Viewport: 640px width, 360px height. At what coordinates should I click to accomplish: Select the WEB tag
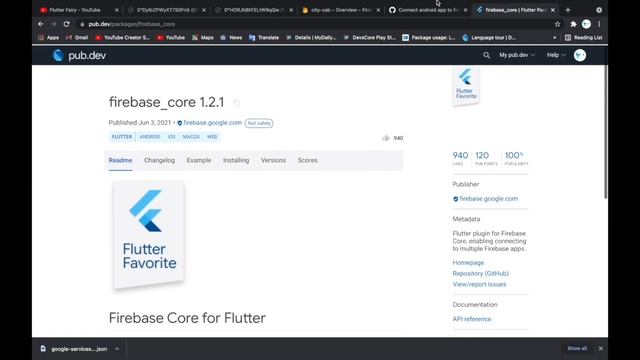point(212,137)
